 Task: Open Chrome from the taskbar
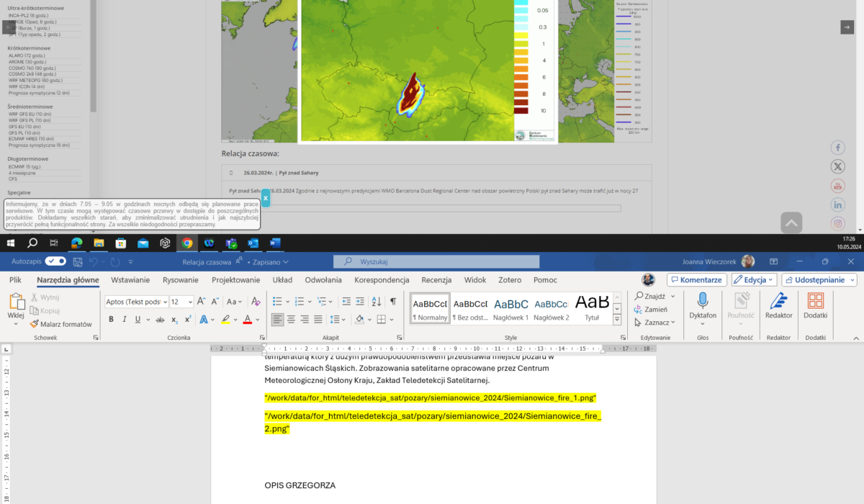(186, 243)
